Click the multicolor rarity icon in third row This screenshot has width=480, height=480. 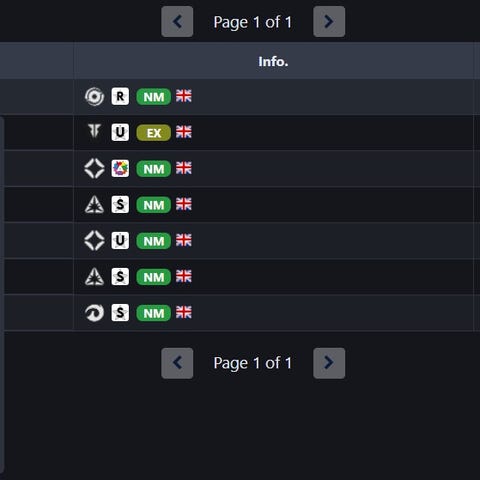[x=120, y=169]
